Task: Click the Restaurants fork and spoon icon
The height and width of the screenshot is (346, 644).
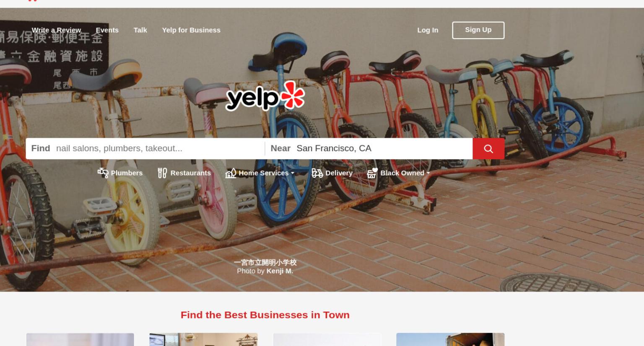Action: 162,173
